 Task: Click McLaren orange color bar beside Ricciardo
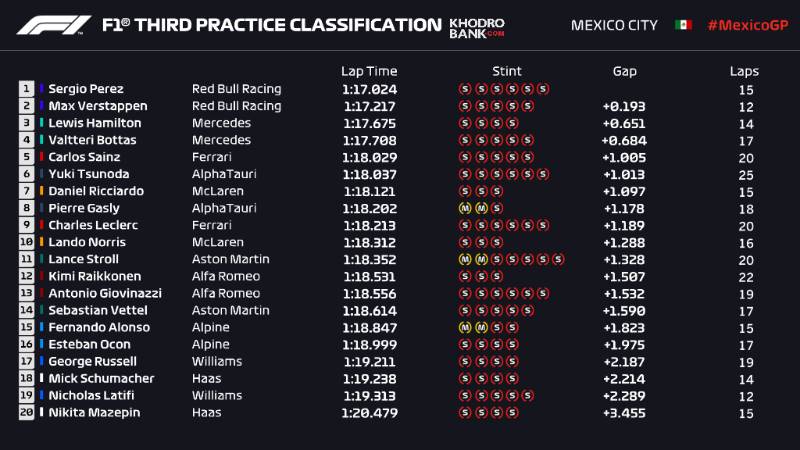41,191
